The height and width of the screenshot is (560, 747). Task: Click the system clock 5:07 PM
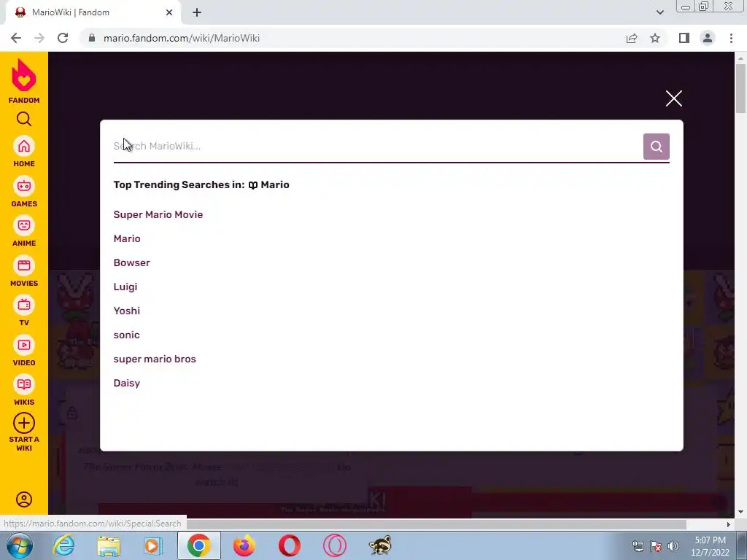pos(710,540)
